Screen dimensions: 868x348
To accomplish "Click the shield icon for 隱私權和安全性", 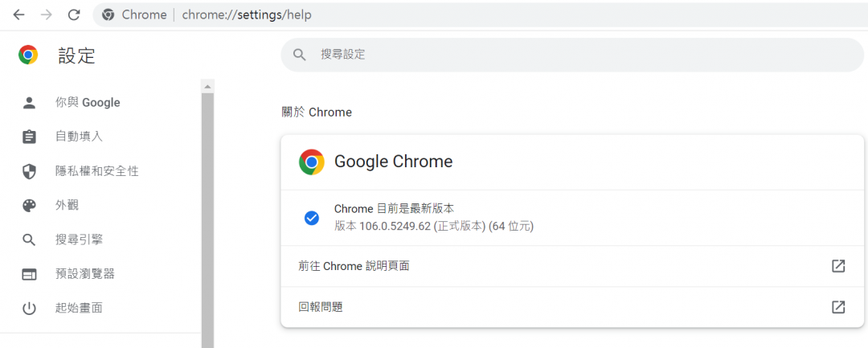I will coord(29,171).
